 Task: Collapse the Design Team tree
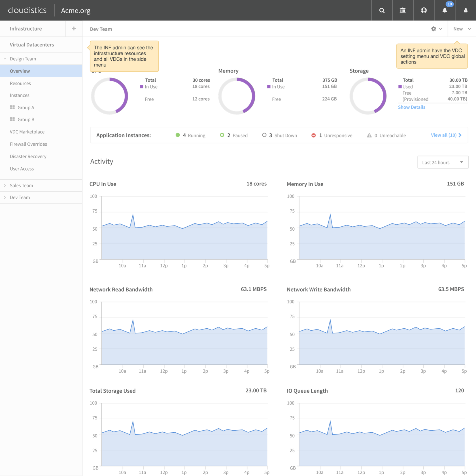(5, 59)
